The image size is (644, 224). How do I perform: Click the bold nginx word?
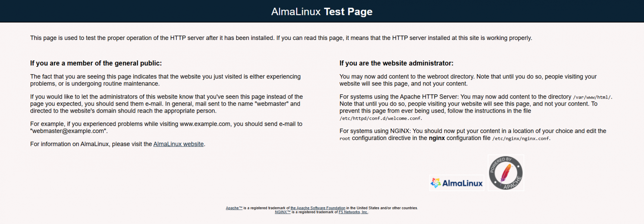point(437,138)
